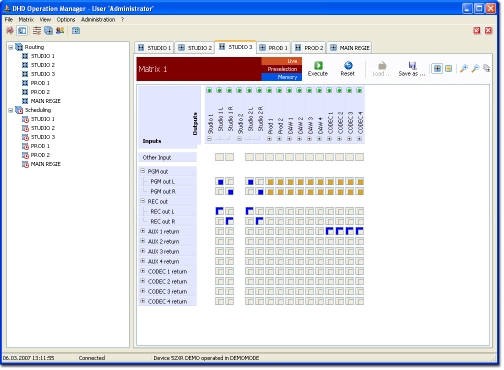
Task: Collapse the Routing tree node
Action: point(11,47)
